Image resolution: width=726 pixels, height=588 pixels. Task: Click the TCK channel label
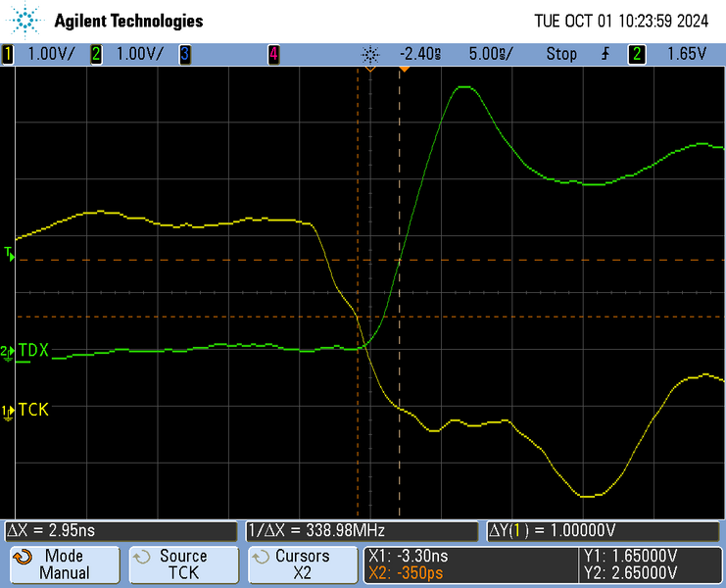(33, 410)
